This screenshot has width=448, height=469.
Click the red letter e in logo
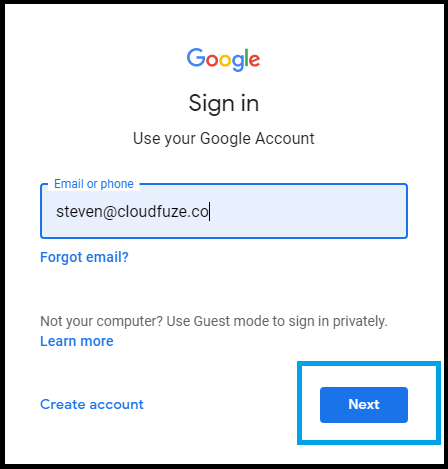tap(255, 60)
